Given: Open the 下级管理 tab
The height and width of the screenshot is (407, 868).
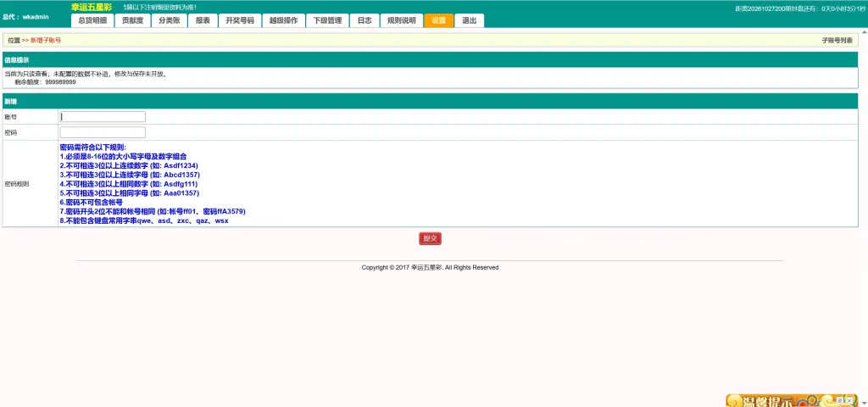Looking at the screenshot, I should (327, 20).
